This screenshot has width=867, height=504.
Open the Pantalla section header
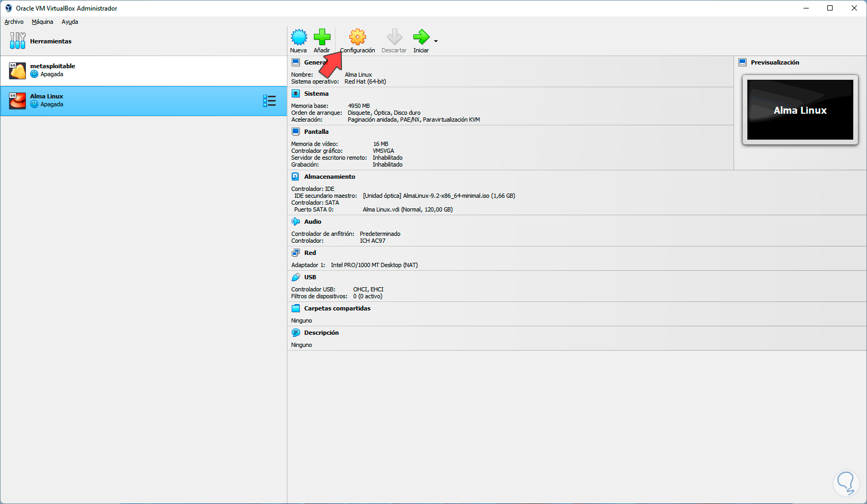click(x=317, y=132)
